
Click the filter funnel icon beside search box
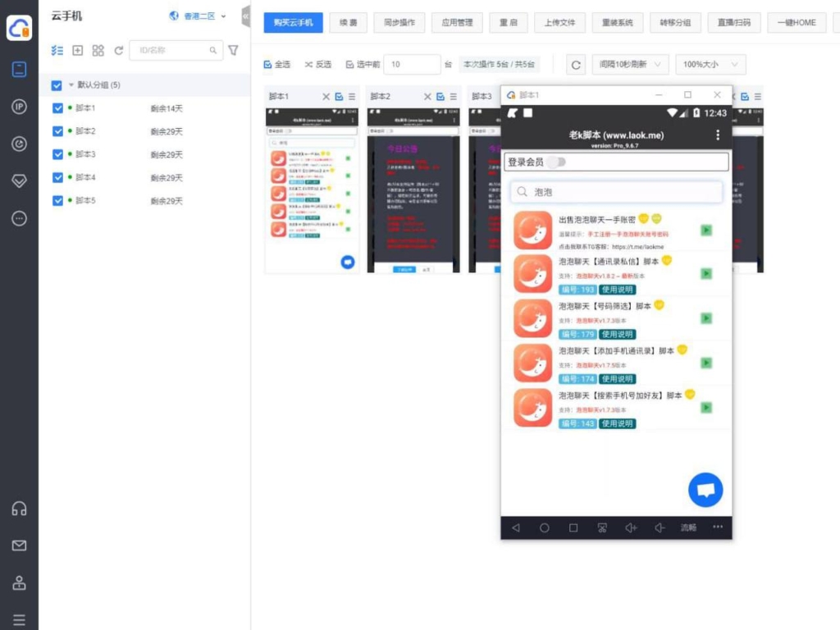point(235,50)
